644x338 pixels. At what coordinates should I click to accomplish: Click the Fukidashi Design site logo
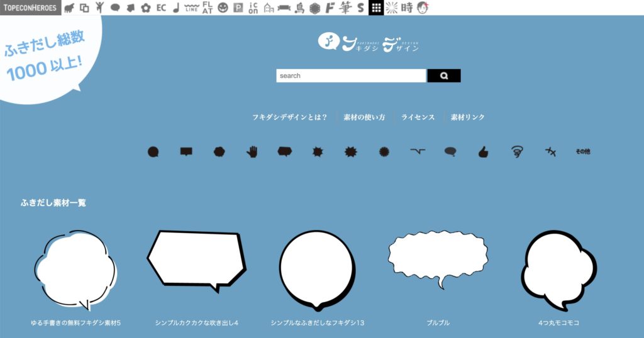[x=369, y=42]
